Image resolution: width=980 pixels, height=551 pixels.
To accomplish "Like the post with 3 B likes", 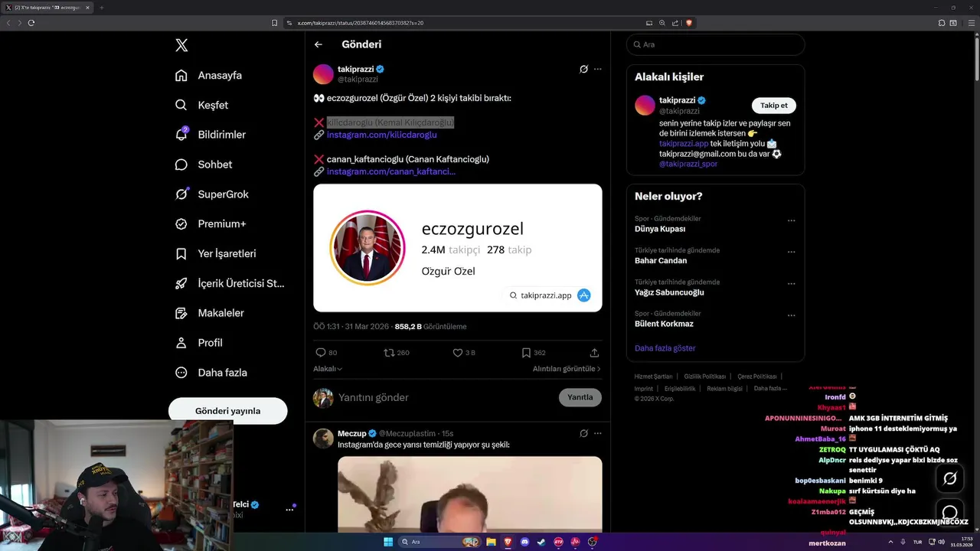I will click(458, 353).
